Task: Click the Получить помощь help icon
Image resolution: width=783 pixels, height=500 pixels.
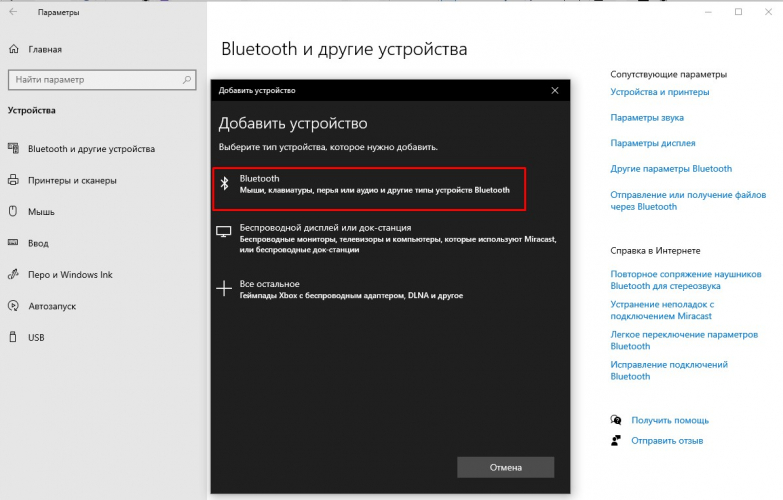Action: click(617, 420)
